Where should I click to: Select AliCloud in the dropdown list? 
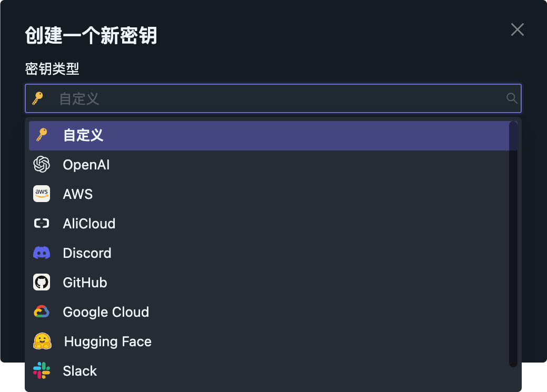coord(89,224)
